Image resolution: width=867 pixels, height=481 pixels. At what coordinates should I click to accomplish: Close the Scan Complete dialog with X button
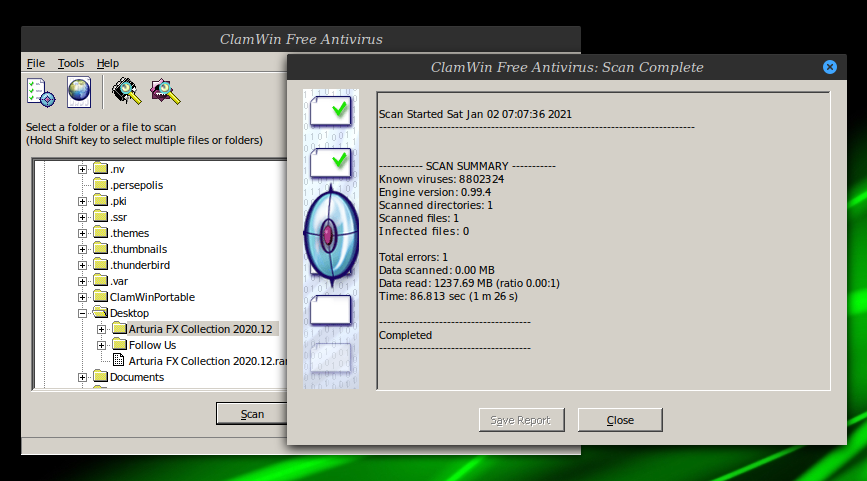[x=829, y=67]
